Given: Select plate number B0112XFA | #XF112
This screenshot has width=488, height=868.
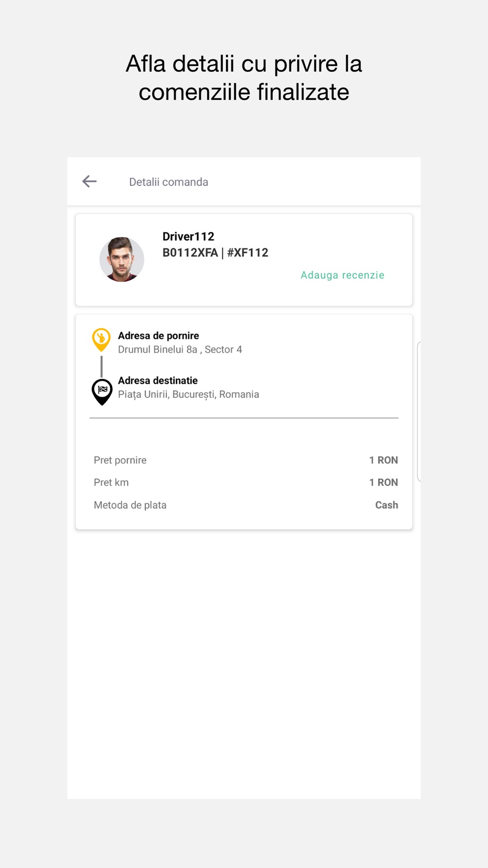Looking at the screenshot, I should [x=215, y=252].
